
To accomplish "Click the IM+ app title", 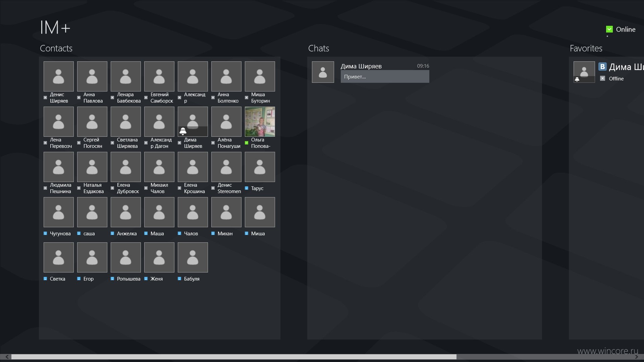I will tap(55, 27).
